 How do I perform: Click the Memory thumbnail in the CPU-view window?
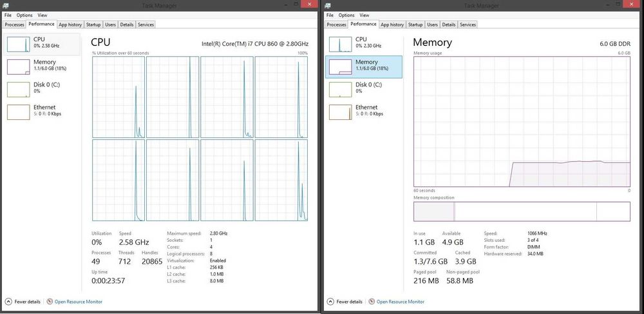(x=18, y=66)
